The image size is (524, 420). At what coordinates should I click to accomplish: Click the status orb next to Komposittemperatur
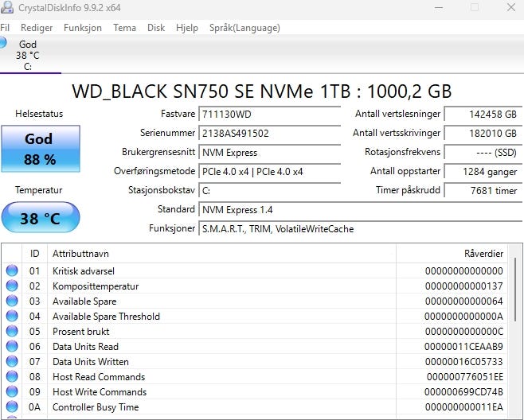[12, 286]
